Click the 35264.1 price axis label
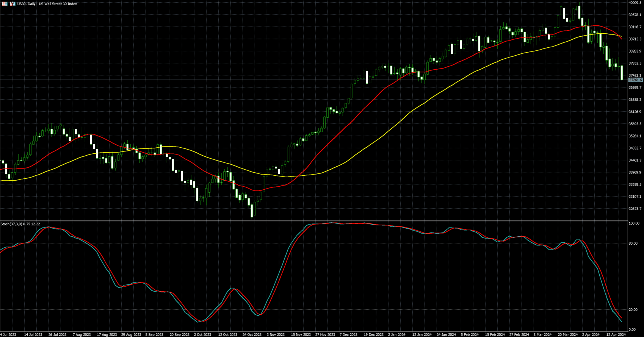 click(635, 136)
